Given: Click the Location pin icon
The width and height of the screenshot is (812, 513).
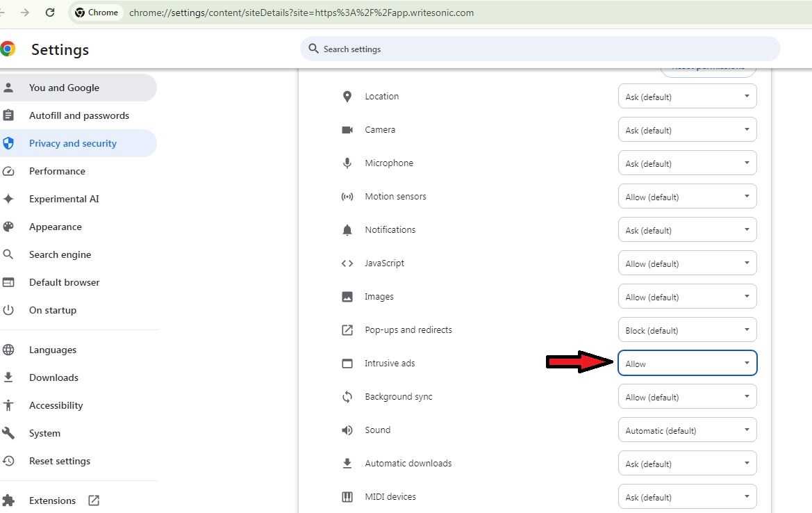Looking at the screenshot, I should click(x=347, y=97).
